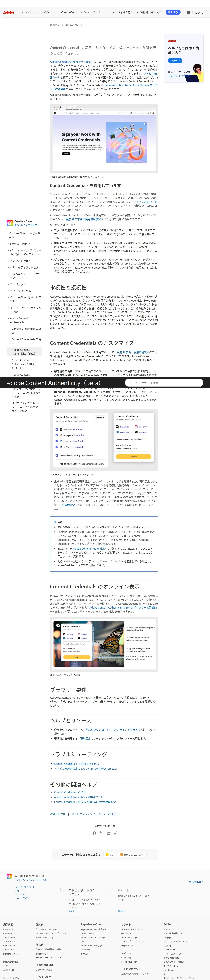This screenshot has width=210, height=980.
Task: Open the カテゴリ dropdown in the header
Action: pos(99,12)
